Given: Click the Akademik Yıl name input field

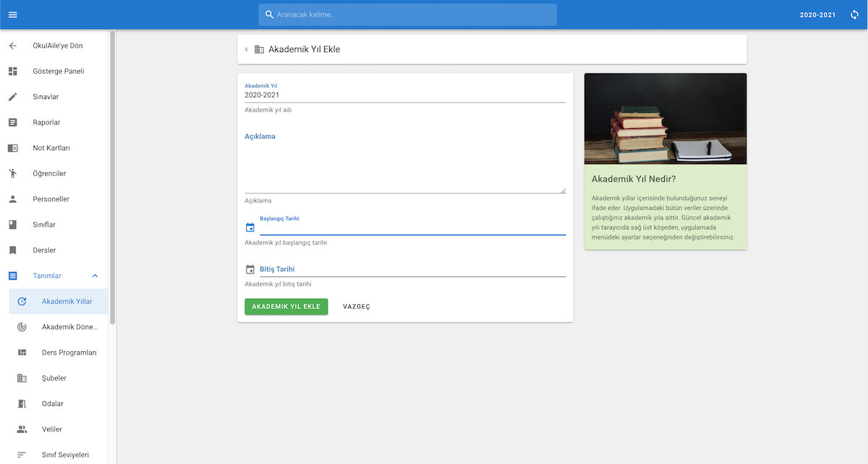Looking at the screenshot, I should [x=405, y=95].
